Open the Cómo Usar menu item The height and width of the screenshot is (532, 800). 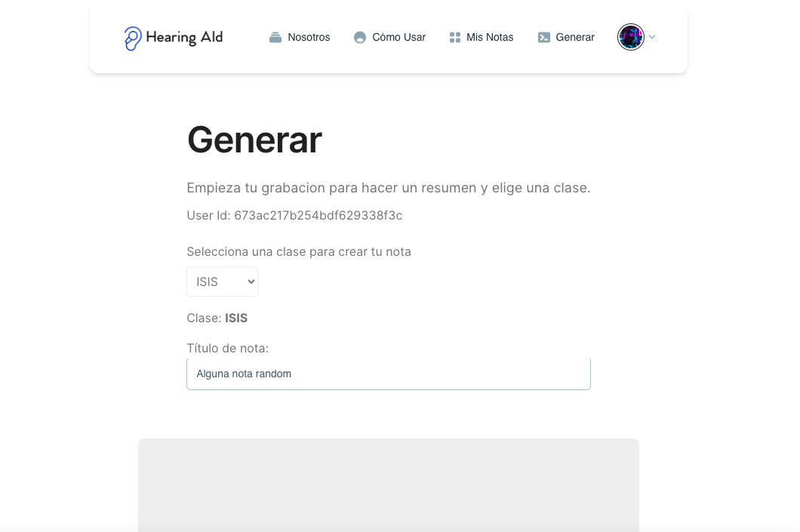[389, 37]
